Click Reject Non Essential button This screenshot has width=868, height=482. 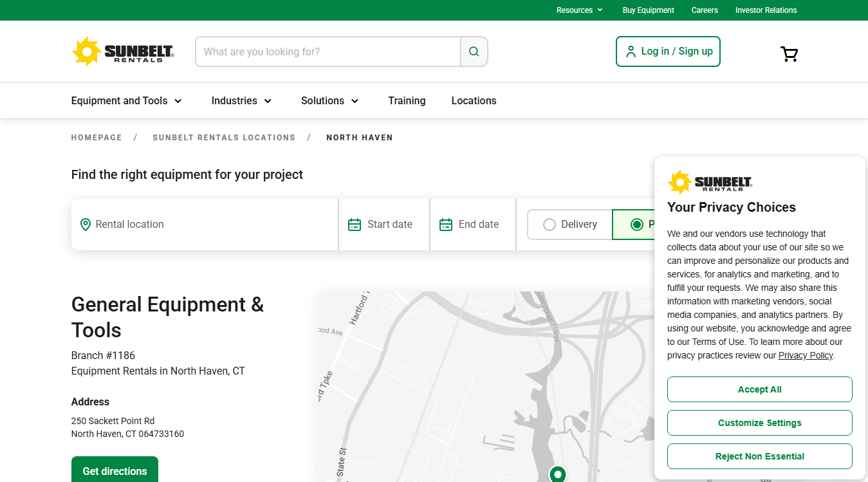click(760, 456)
